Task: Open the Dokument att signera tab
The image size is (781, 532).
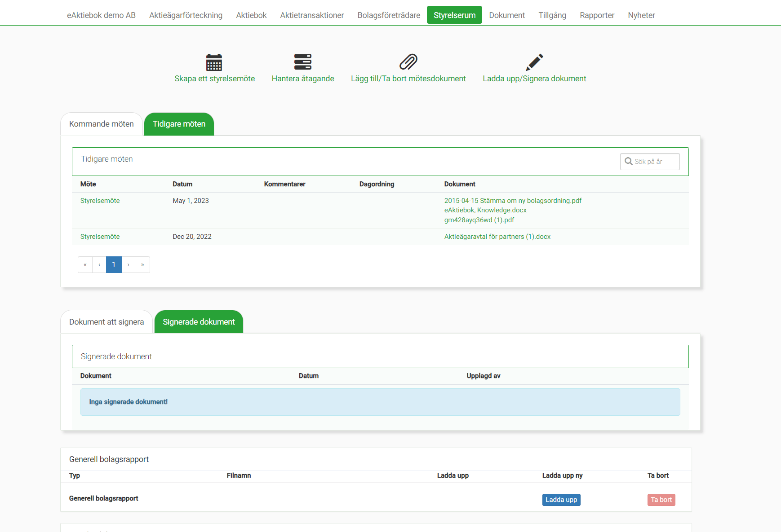Action: 106,322
